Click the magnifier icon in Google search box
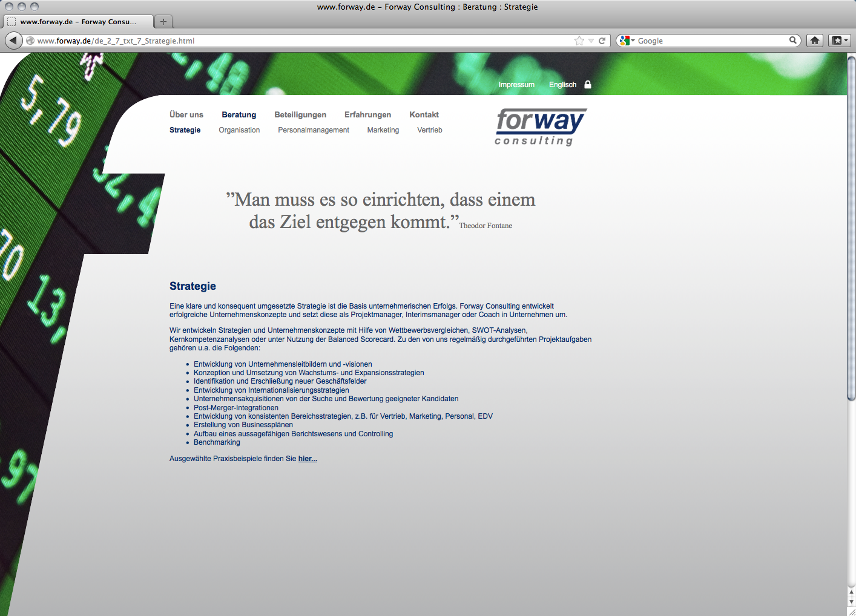The height and width of the screenshot is (616, 856). (x=792, y=41)
